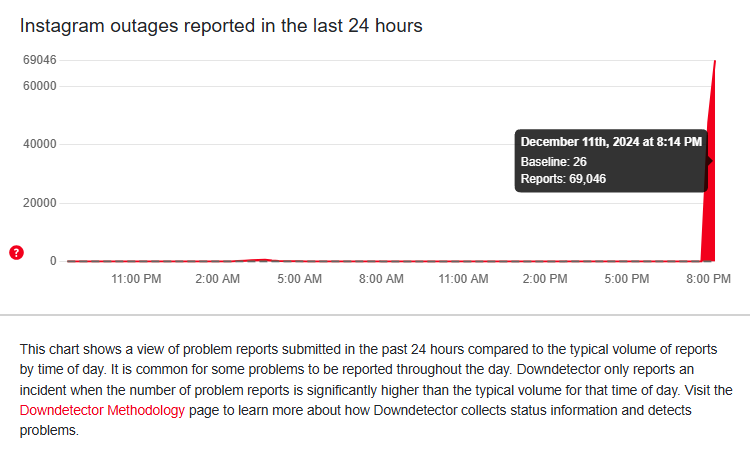
Task: Select the 2:00 PM axis label
Action: 545,279
